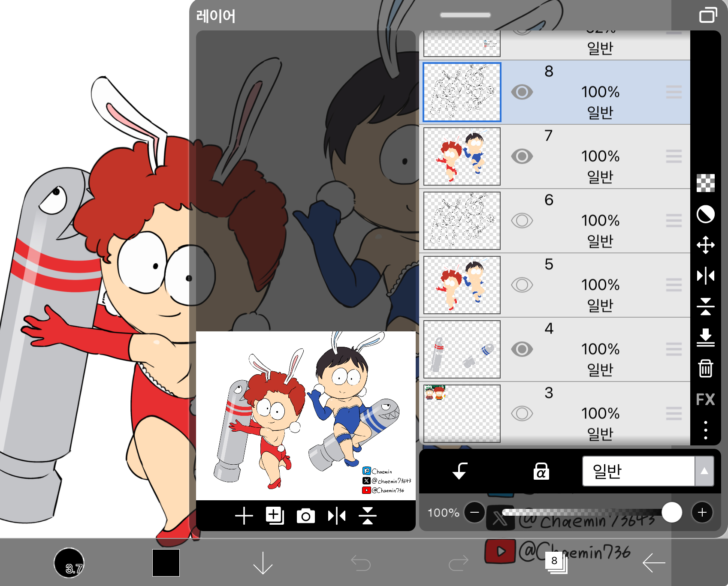Image resolution: width=728 pixels, height=586 pixels.
Task: Click the opacity slider knob
Action: [x=672, y=512]
